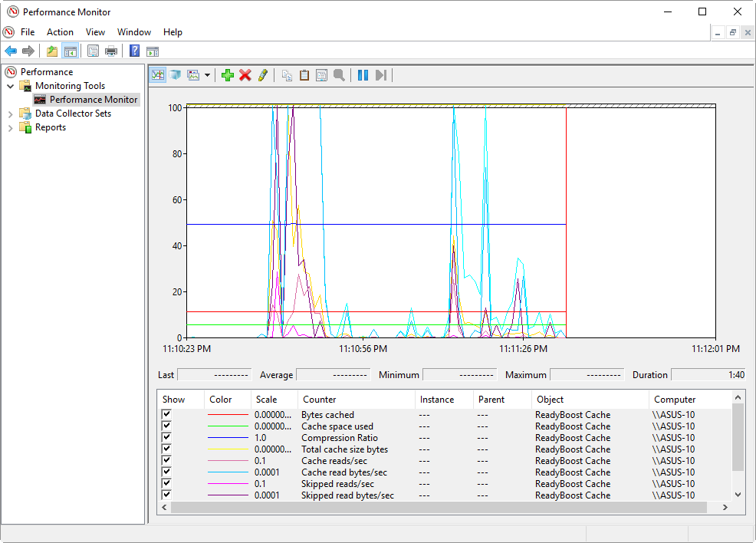Click the red Delete counter X icon
Image resolution: width=756 pixels, height=543 pixels.
coord(245,75)
